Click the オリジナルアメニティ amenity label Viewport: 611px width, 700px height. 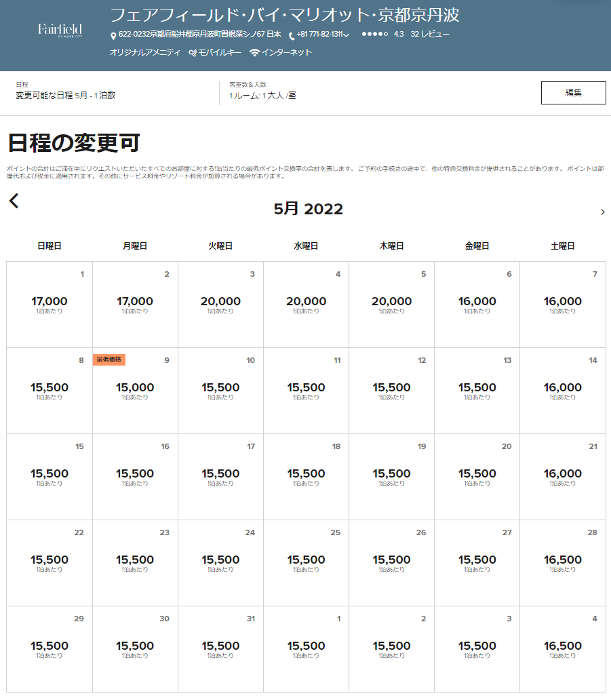click(x=144, y=52)
